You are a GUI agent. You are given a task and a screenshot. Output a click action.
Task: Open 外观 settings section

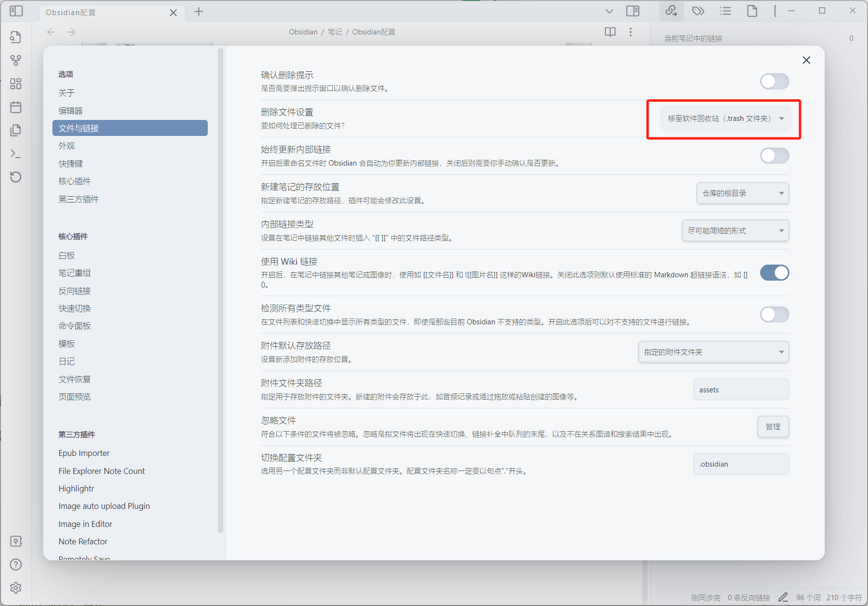130,146
